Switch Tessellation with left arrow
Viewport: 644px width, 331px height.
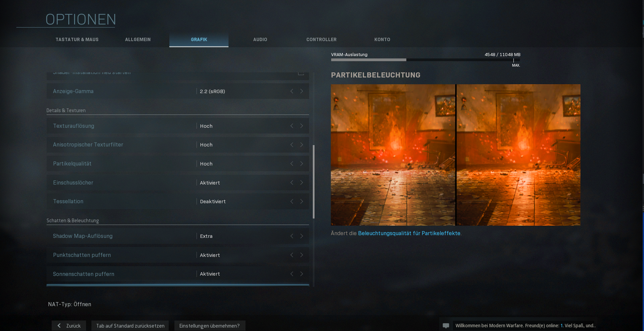pyautogui.click(x=292, y=202)
